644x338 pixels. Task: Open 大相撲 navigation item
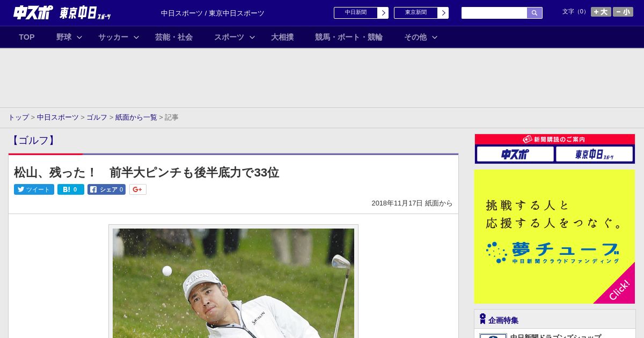(x=282, y=37)
